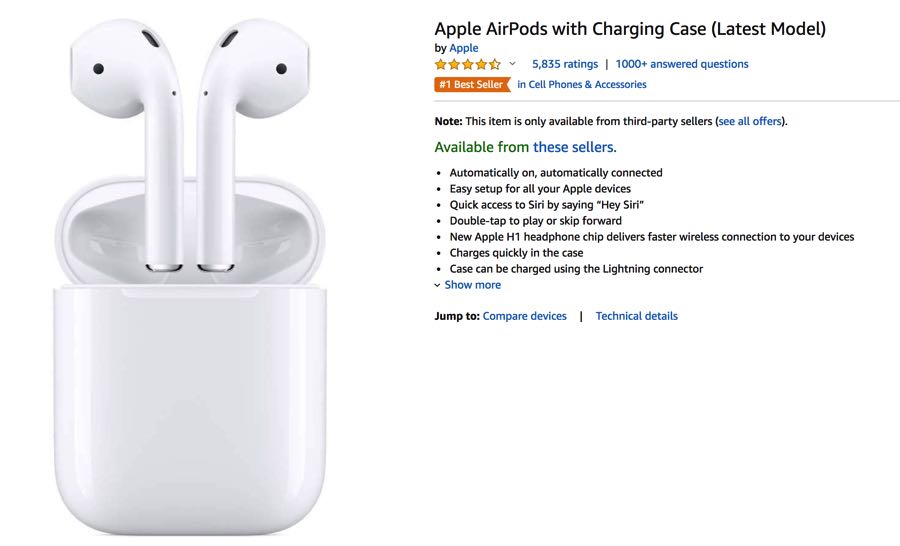Click the small chevron beside Show more
This screenshot has height=546, width=900.
click(437, 285)
